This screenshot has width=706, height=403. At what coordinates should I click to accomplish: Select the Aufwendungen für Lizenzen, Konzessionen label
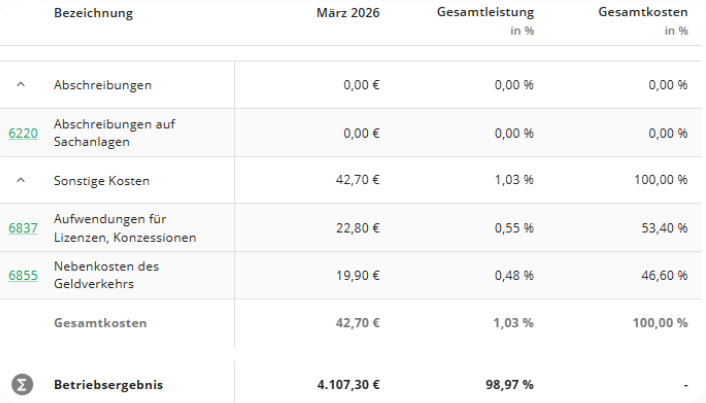coord(125,228)
